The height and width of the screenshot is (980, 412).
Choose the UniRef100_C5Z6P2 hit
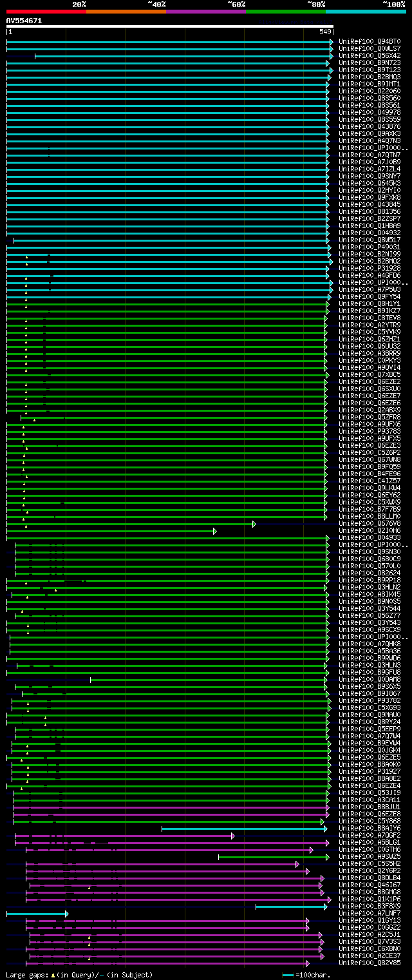[370, 452]
